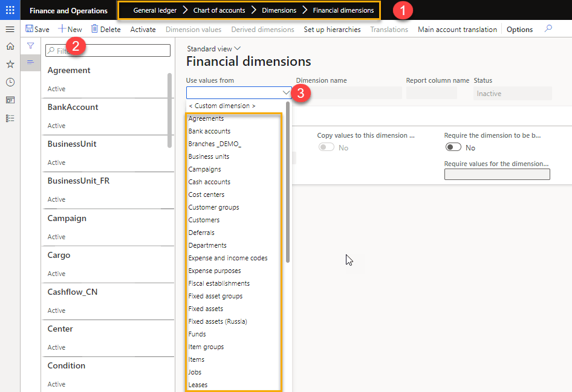Screen dimensions: 572x392
Task: Click the dimension list Filter field
Action: click(x=109, y=51)
